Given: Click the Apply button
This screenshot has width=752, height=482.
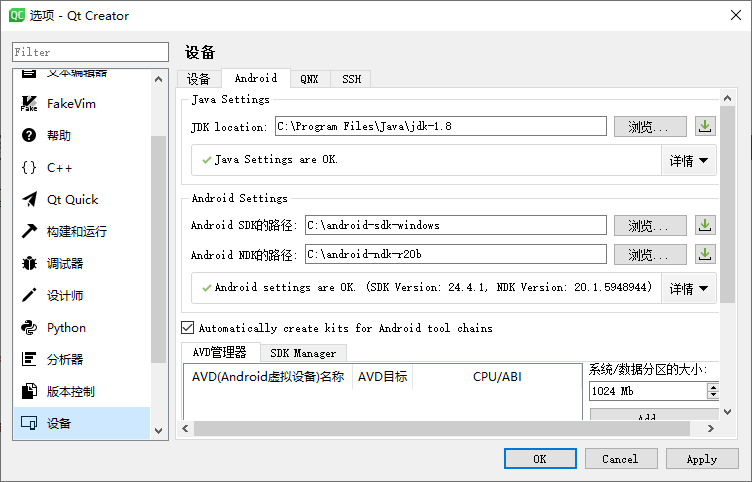Looking at the screenshot, I should point(702,459).
